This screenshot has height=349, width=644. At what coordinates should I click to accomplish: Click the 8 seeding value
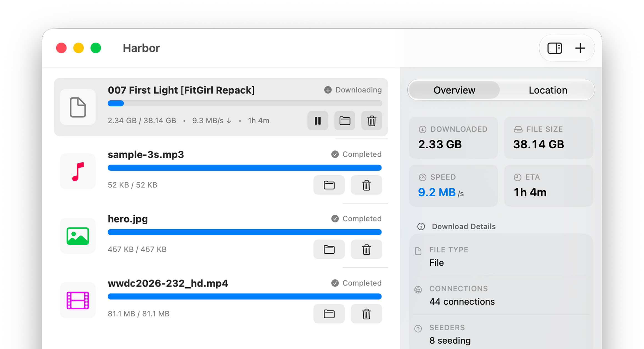pos(450,340)
